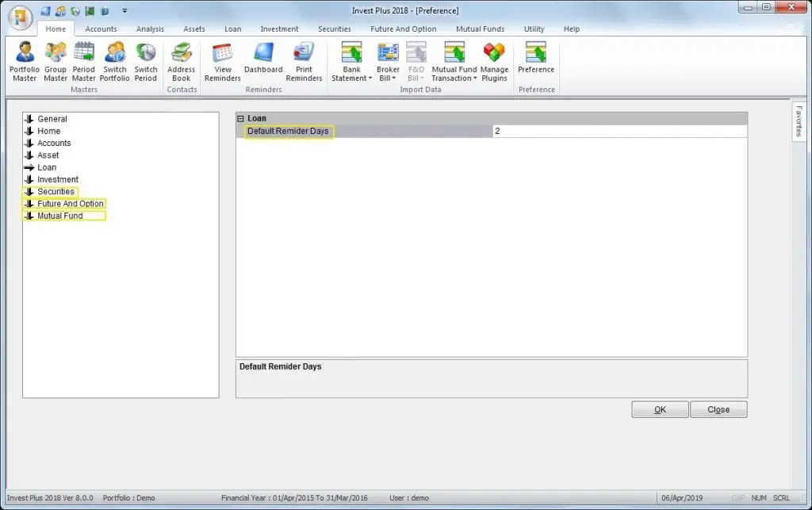Select General in preference list
The image size is (812, 510).
(x=52, y=118)
